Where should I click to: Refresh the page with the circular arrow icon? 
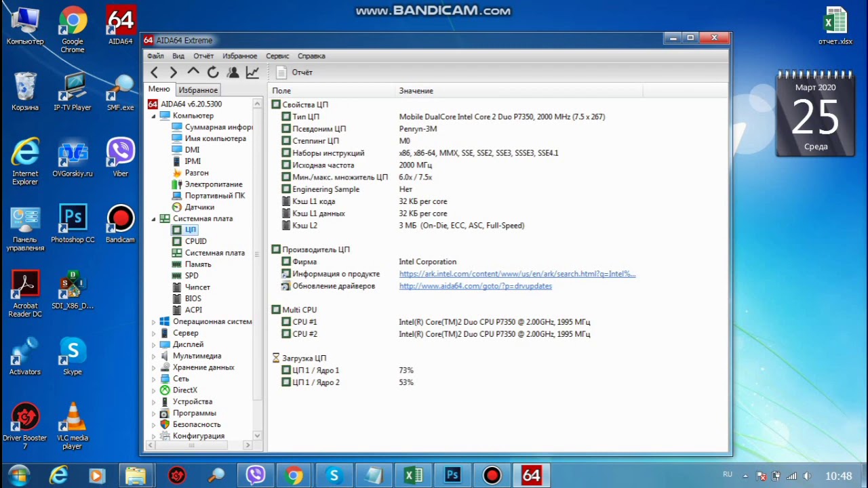(x=213, y=73)
